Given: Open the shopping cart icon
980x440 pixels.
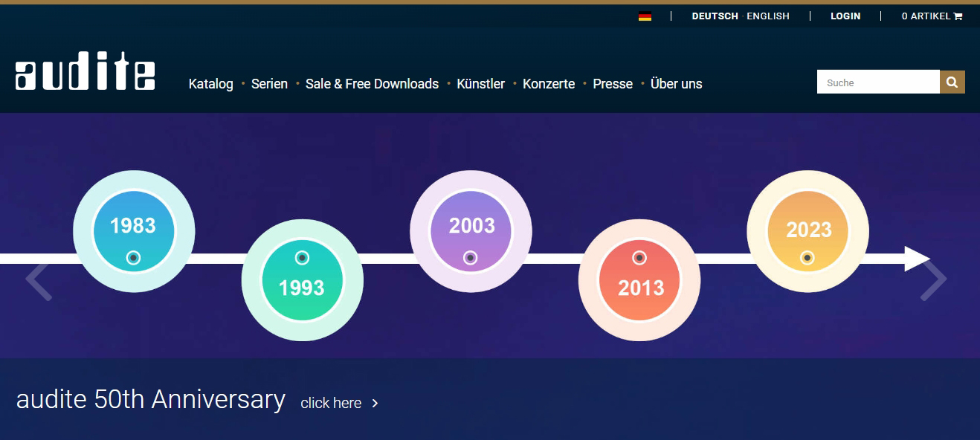Looking at the screenshot, I should (x=958, y=16).
